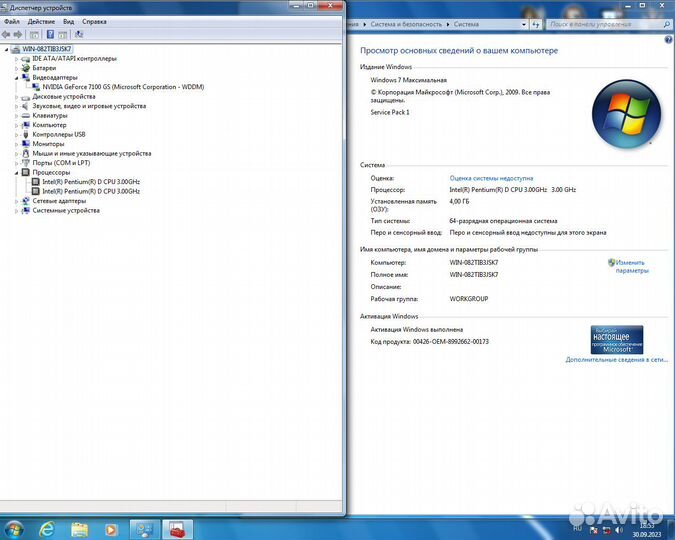
Task: Open the Справка menu
Action: pos(94,22)
